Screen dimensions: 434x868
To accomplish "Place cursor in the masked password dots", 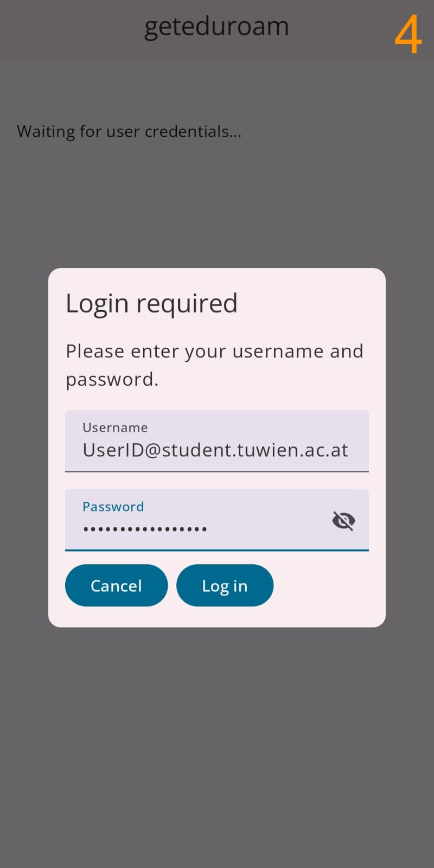I will [x=145, y=529].
